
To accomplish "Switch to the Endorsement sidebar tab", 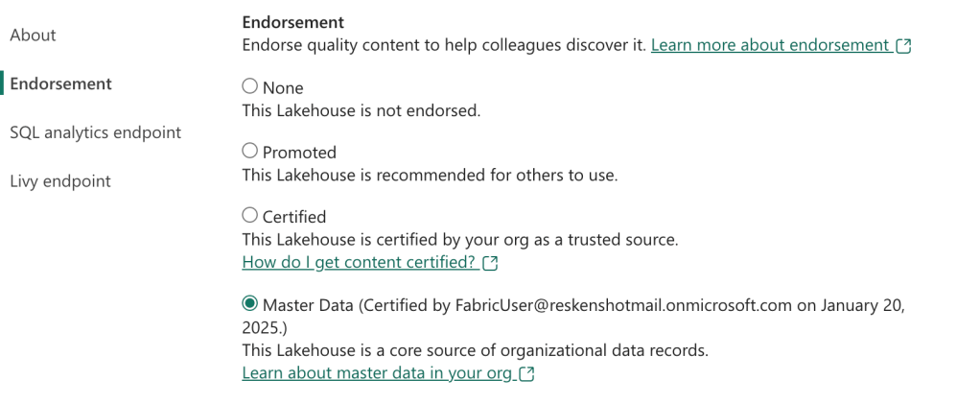I will tap(60, 83).
